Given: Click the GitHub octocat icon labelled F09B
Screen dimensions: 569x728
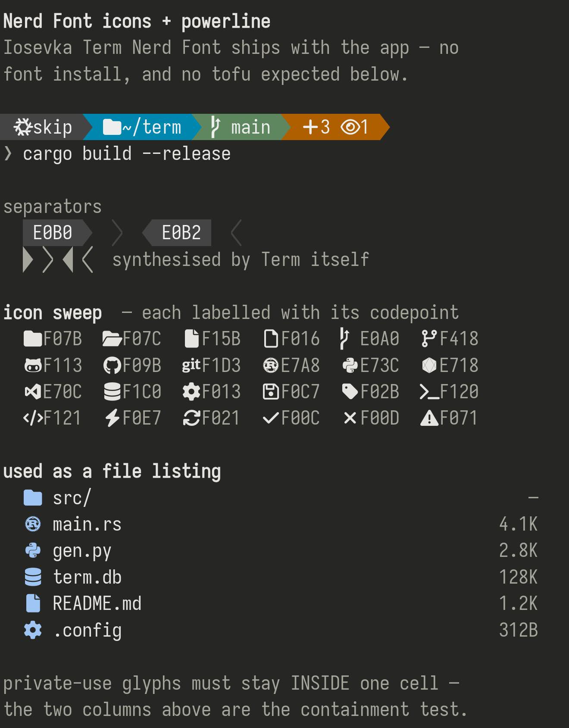Looking at the screenshot, I should 112,366.
